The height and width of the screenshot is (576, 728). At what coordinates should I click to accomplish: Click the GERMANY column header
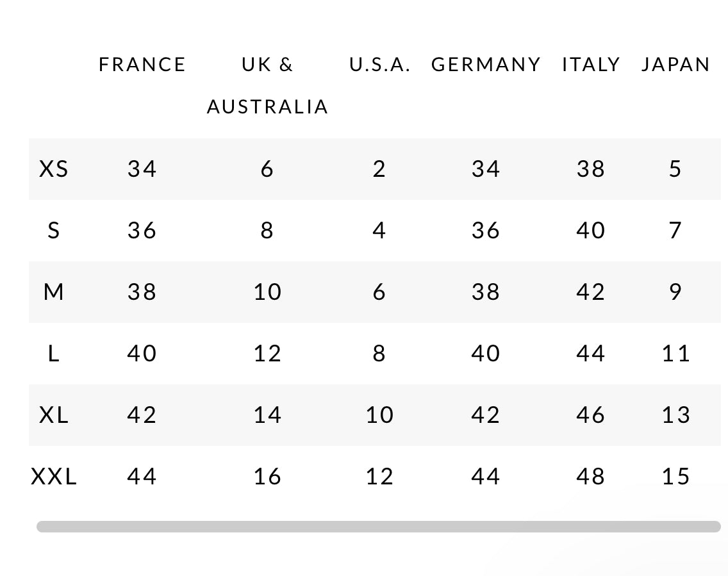[x=486, y=65]
